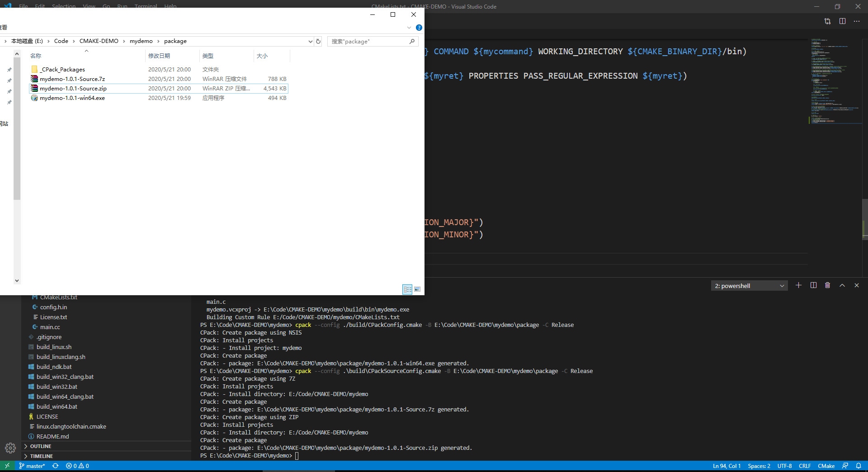Viewport: 868px width, 472px height.
Task: Expand the TIMELINE section
Action: click(42, 456)
